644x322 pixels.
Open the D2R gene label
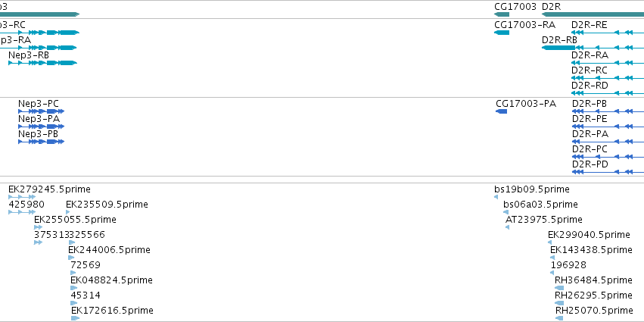point(551,7)
